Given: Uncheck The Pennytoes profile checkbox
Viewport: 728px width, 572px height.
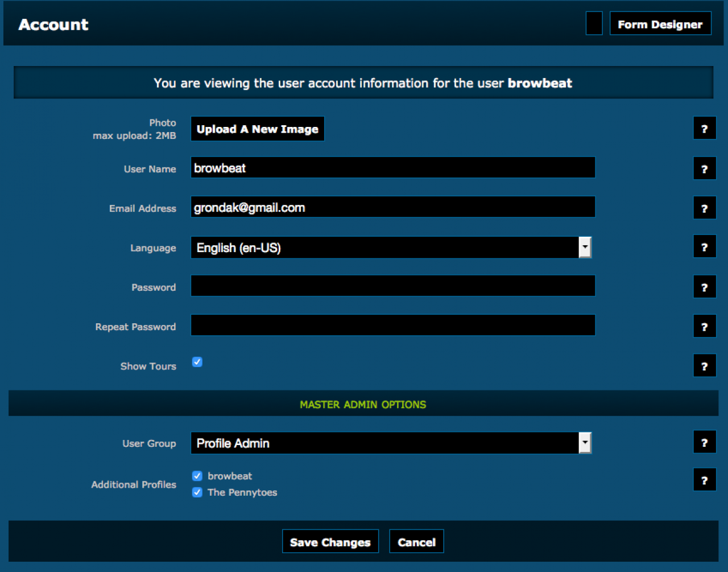Looking at the screenshot, I should 197,492.
